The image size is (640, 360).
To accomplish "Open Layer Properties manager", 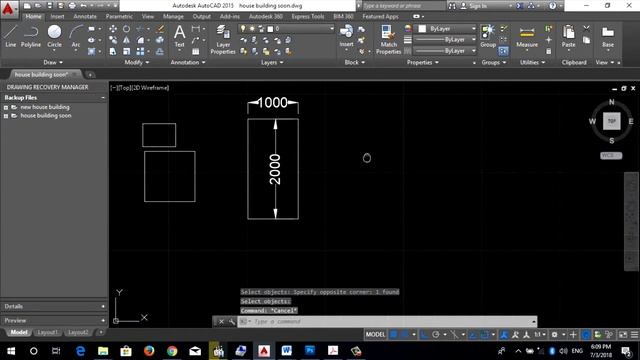I will (x=223, y=39).
